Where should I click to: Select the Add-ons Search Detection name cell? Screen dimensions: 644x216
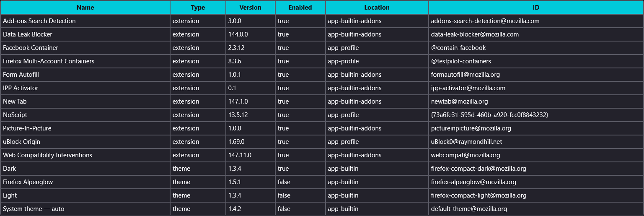click(39, 21)
